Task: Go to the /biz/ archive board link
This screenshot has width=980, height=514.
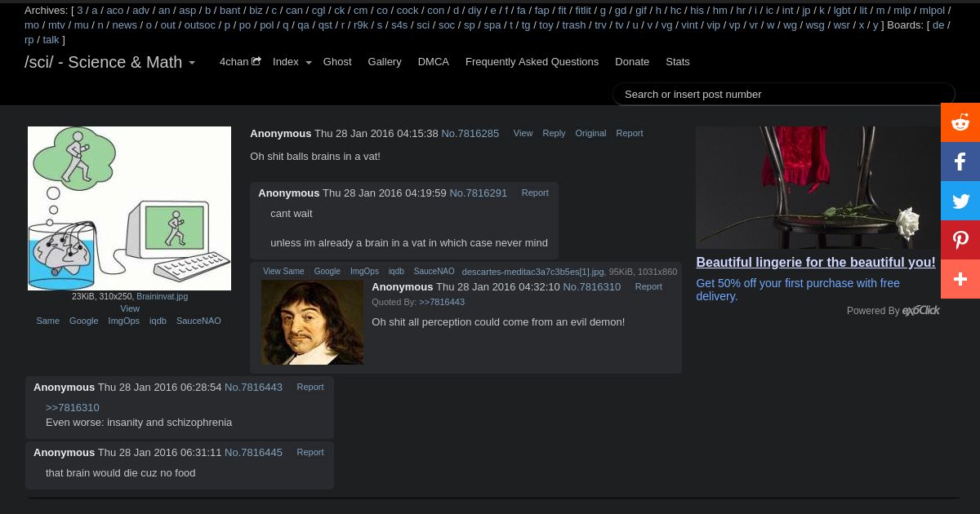Action: tap(256, 11)
